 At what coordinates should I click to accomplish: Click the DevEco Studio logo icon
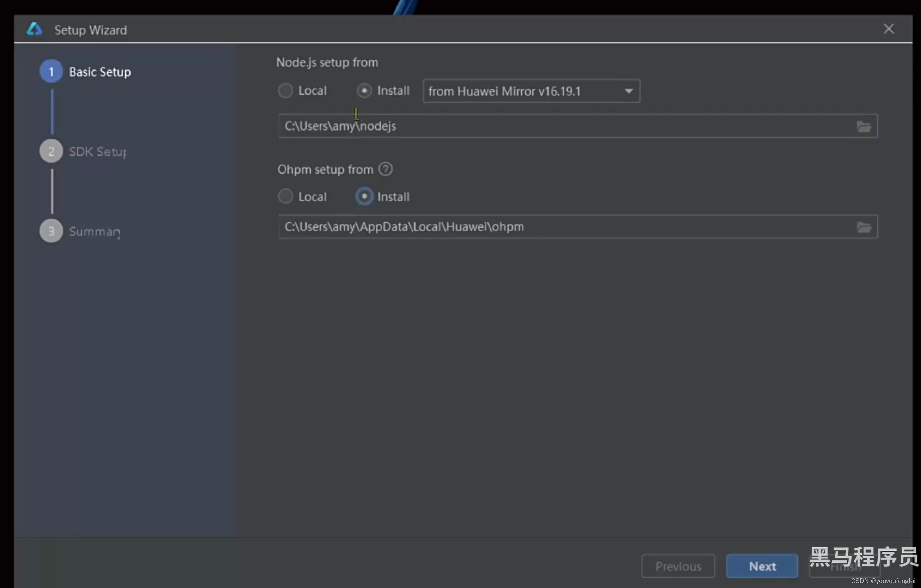(35, 29)
